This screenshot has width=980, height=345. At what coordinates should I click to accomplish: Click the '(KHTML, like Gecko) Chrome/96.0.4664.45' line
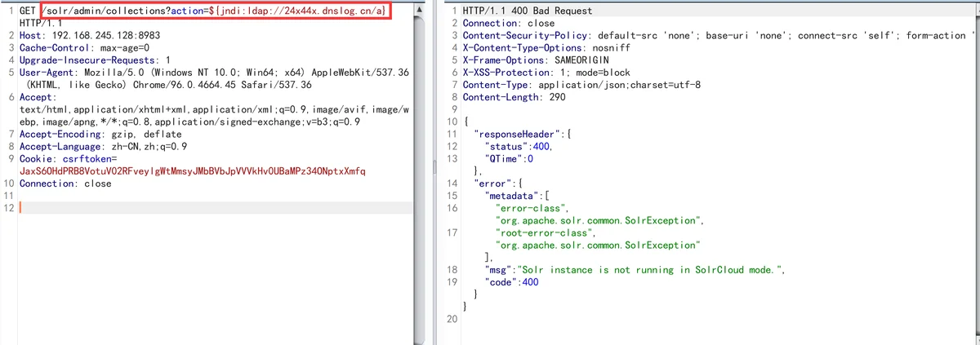pyautogui.click(x=168, y=85)
